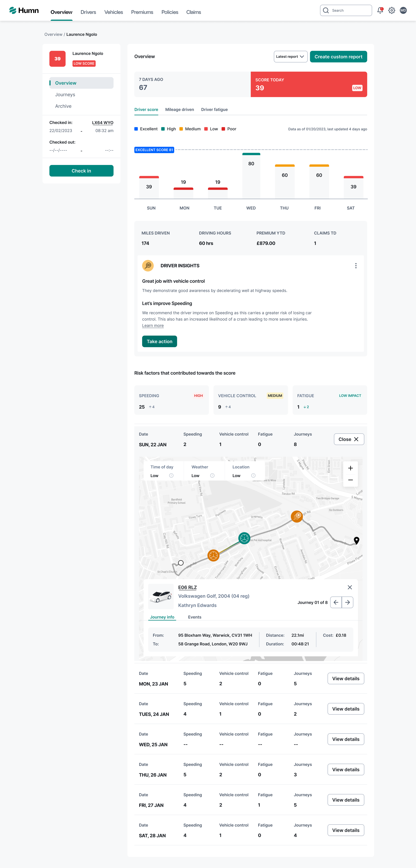
Task: Follow the Learn more link
Action: pyautogui.click(x=153, y=326)
